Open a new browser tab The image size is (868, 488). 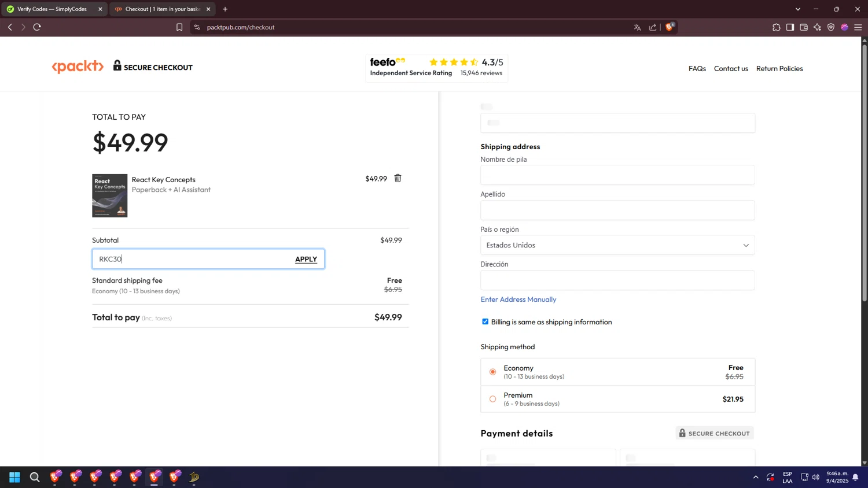pos(225,9)
